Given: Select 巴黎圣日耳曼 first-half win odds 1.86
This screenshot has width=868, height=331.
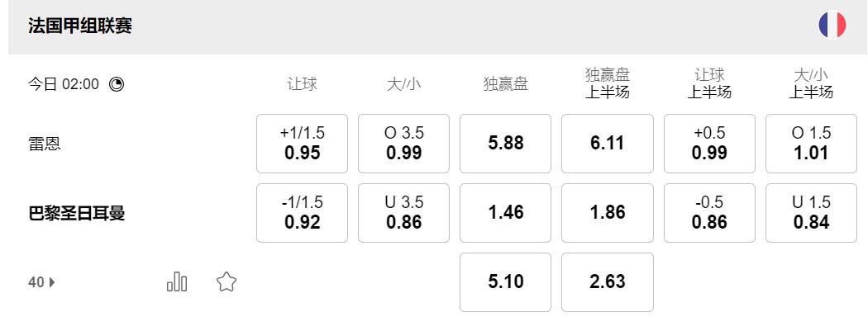Looking at the screenshot, I should (608, 213).
